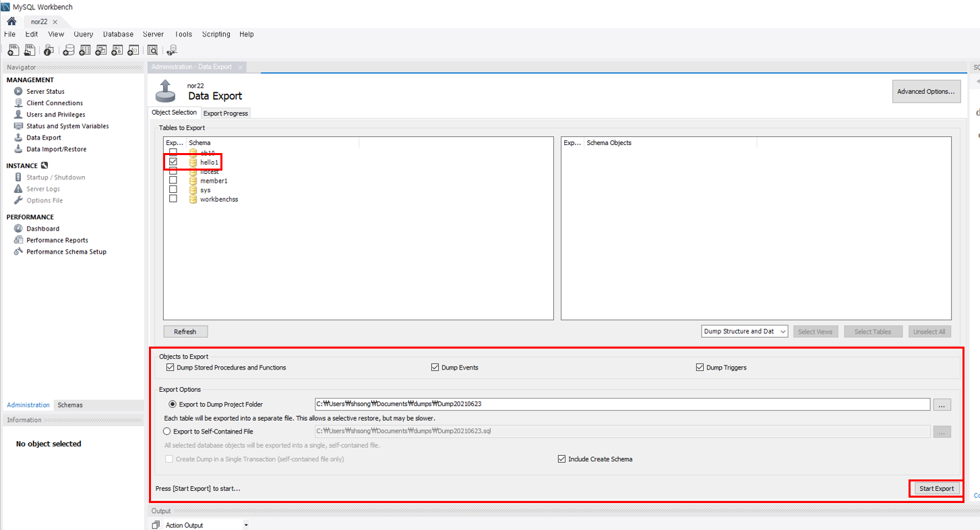
Task: Click the Start Export button
Action: pos(936,488)
